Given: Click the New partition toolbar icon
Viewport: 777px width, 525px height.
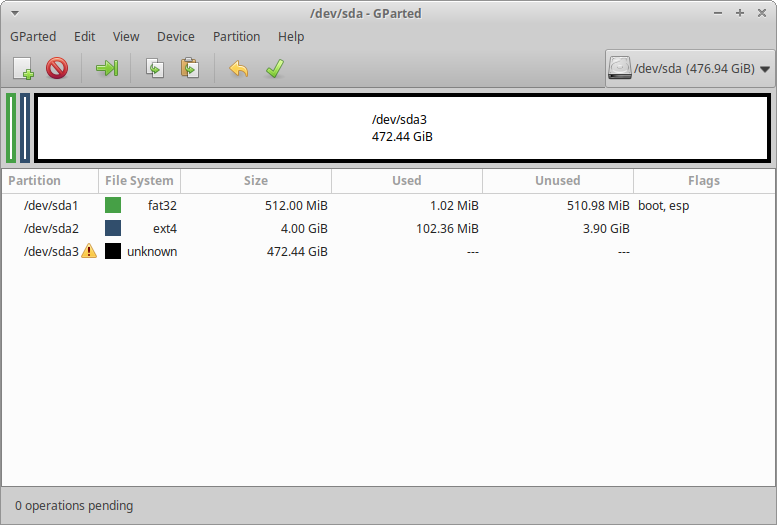Looking at the screenshot, I should (x=23, y=68).
